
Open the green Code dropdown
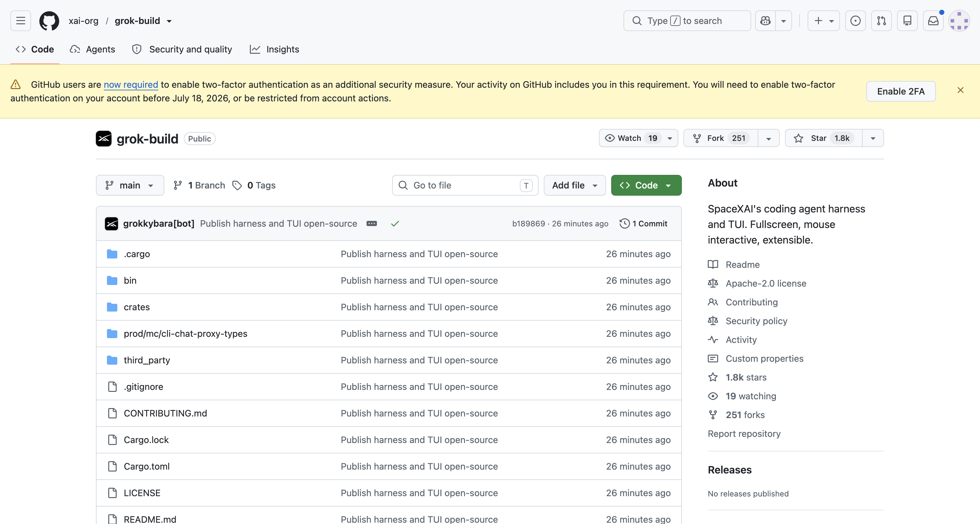click(646, 185)
